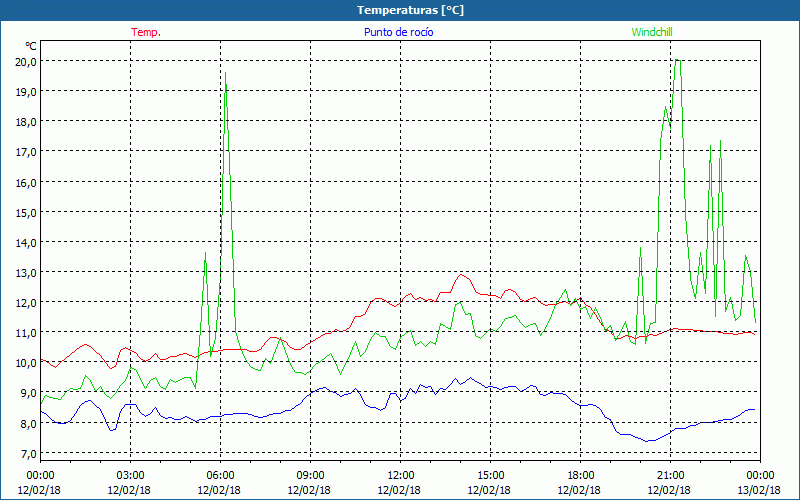
Task: Click the 17,0 y-axis value
Action: [26, 152]
